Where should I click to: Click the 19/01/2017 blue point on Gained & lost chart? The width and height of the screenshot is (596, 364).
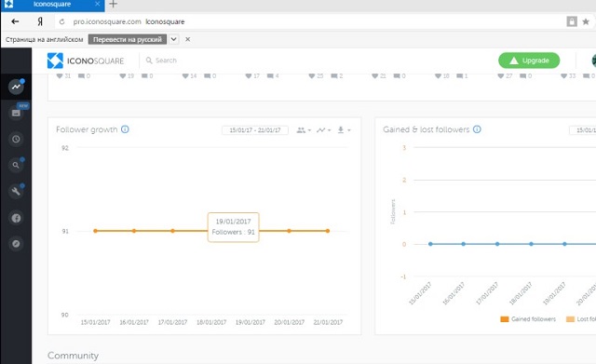pyautogui.click(x=565, y=244)
